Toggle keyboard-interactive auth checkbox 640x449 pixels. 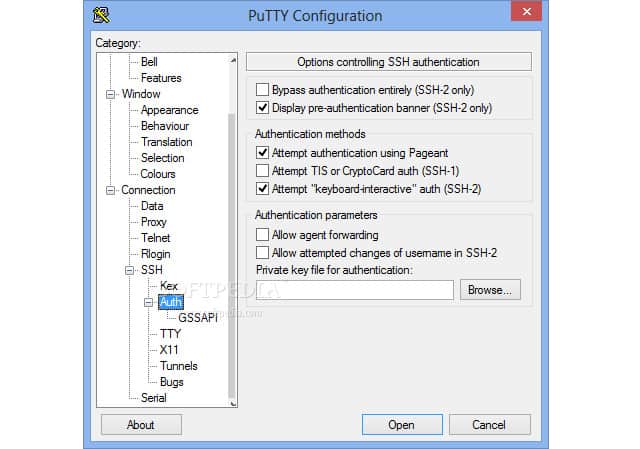(262, 189)
